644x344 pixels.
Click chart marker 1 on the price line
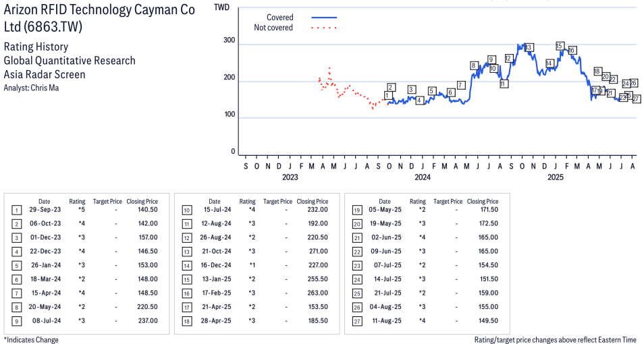point(387,96)
